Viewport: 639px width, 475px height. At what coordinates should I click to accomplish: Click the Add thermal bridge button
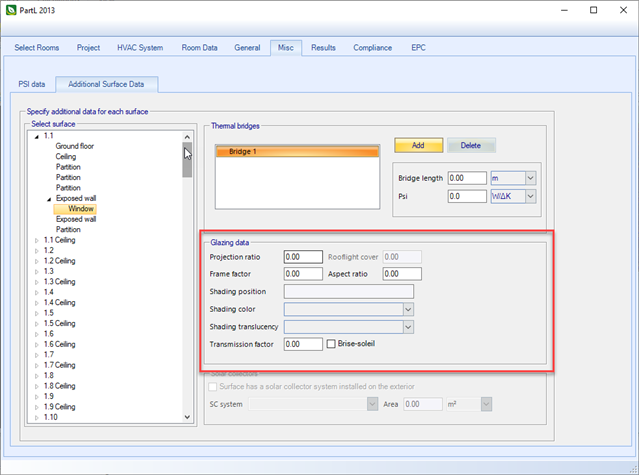[x=419, y=145]
